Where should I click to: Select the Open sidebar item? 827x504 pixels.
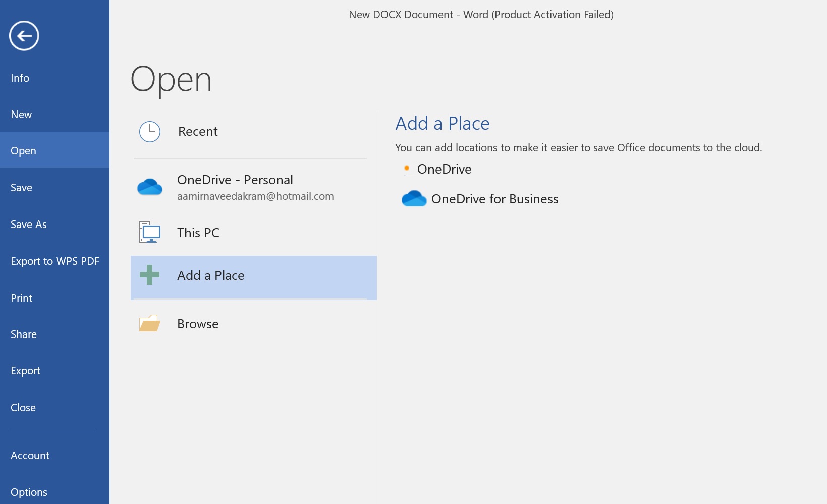[23, 151]
